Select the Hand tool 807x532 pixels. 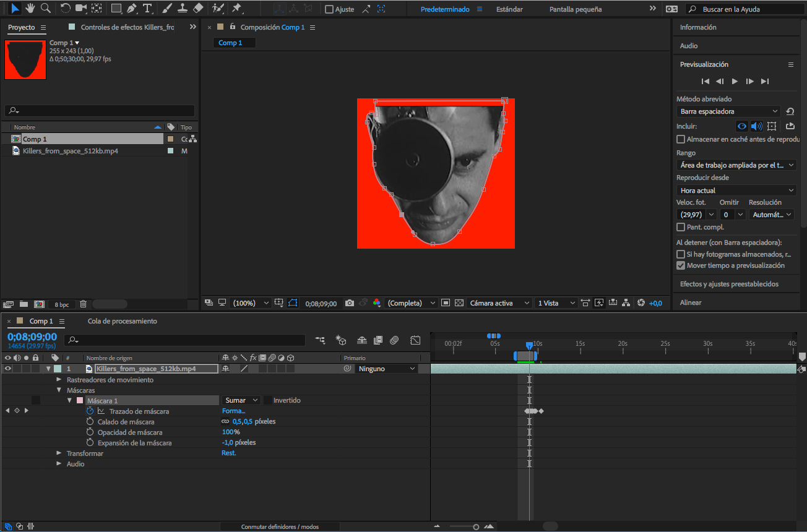30,9
